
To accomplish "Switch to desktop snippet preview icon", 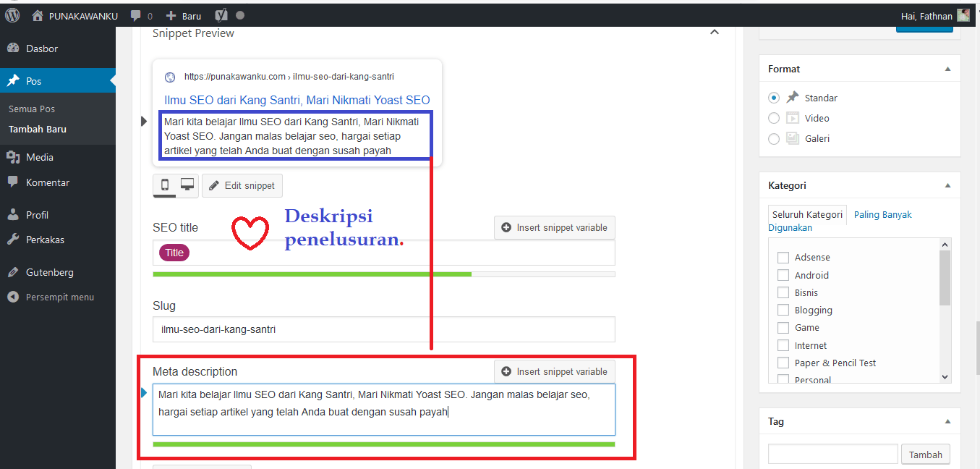I will click(187, 185).
